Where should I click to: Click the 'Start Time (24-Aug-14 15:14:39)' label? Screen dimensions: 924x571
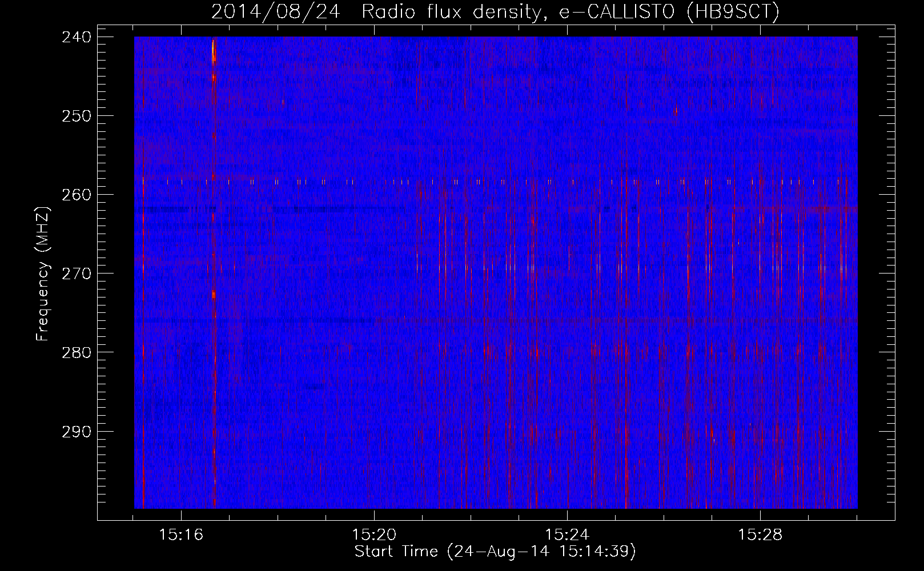(495, 552)
